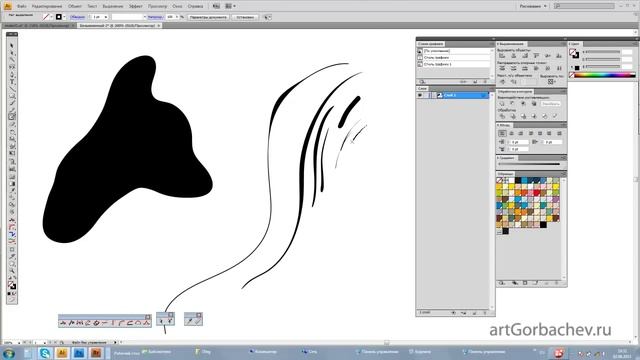Select the Direct Selection tool

point(12,53)
